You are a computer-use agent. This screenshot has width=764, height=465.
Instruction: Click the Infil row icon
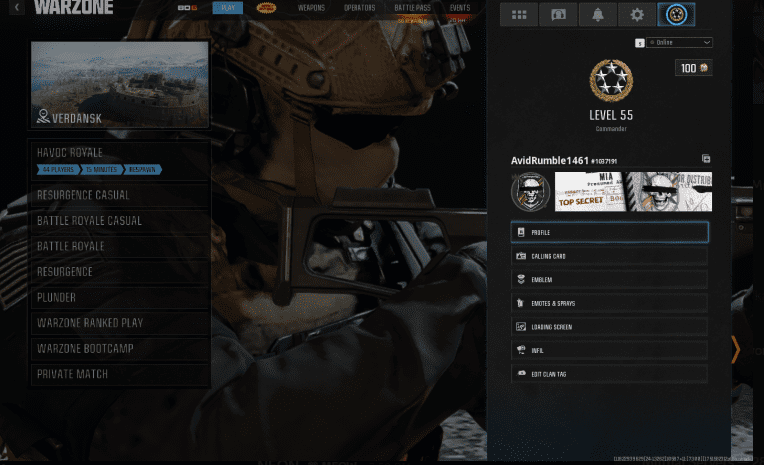tap(521, 350)
